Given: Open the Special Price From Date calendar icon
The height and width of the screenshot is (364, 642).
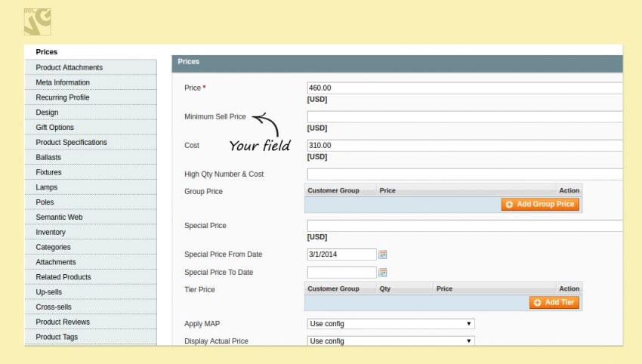Looking at the screenshot, I should 383,254.
